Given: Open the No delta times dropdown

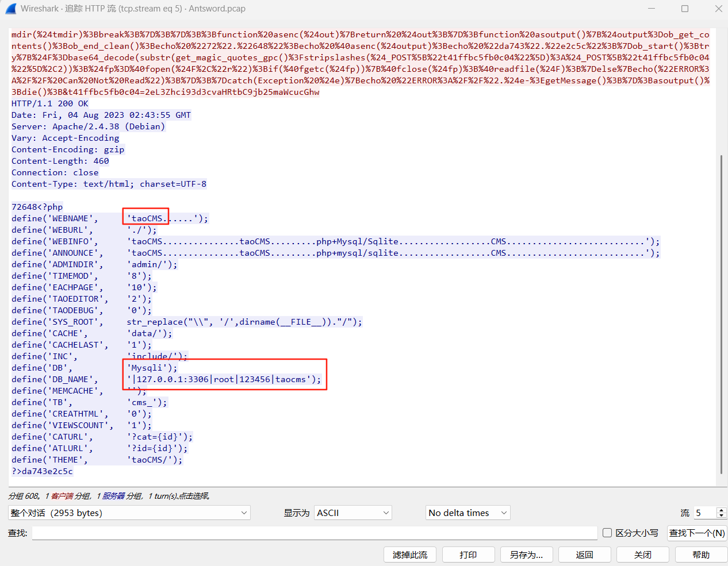Looking at the screenshot, I should coord(468,513).
